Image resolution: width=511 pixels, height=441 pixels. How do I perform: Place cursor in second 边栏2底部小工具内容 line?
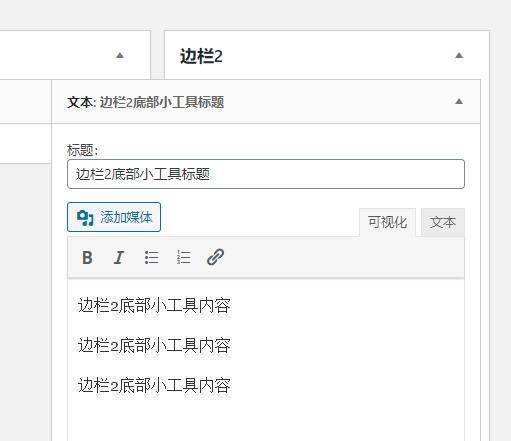click(x=154, y=345)
